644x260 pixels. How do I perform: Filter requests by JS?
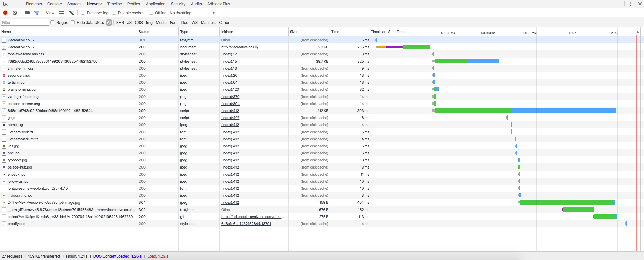[129, 23]
